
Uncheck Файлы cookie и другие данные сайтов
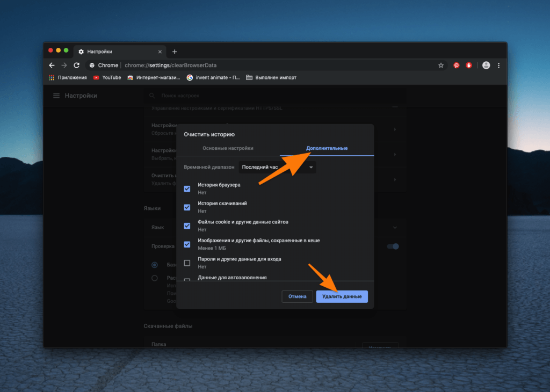187,226
